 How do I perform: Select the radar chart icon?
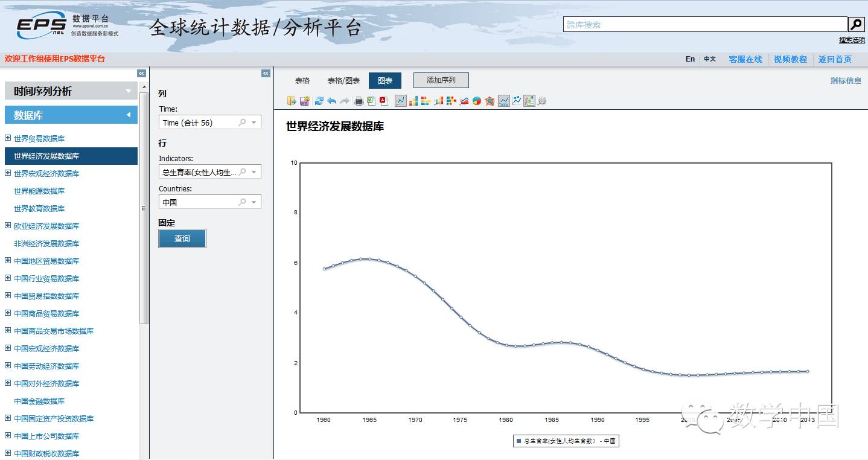point(490,101)
